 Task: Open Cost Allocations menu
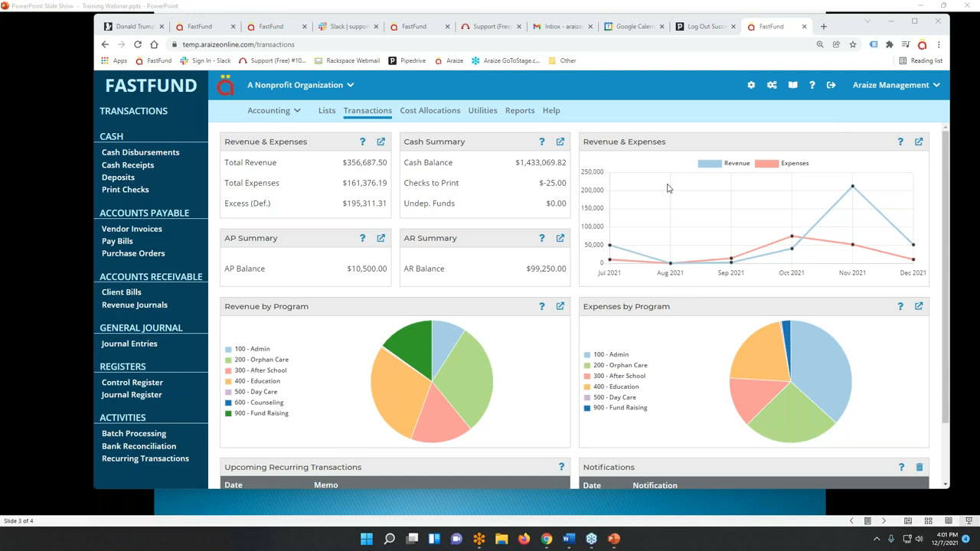[430, 110]
